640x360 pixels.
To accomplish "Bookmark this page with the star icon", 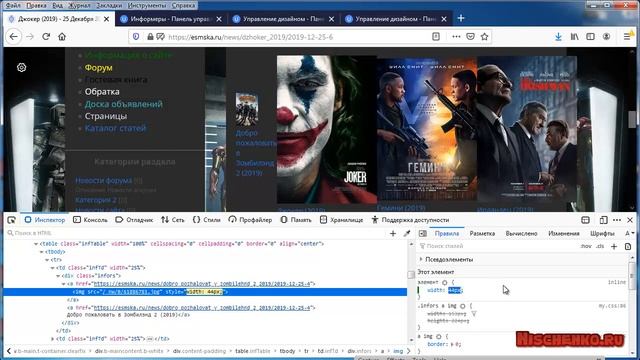I will tap(484, 37).
